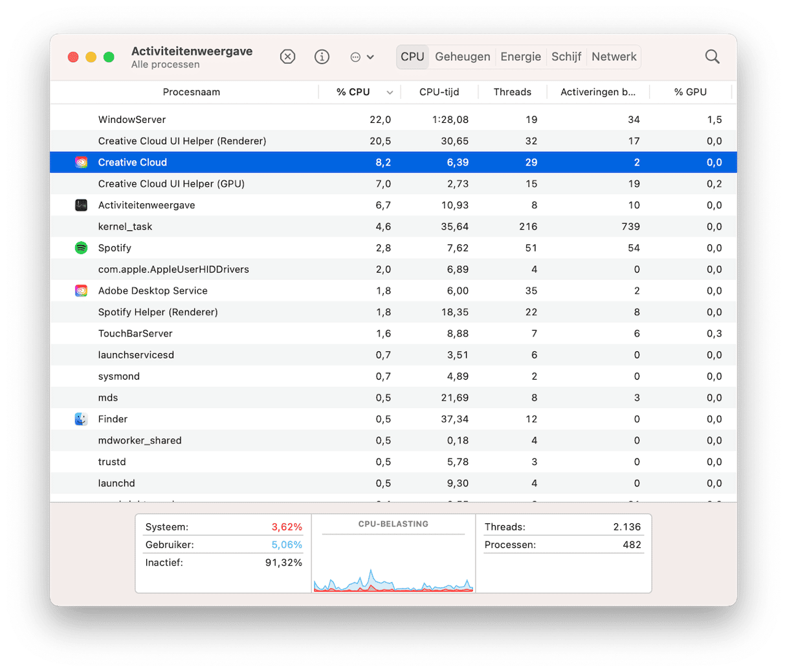787x672 pixels.
Task: Close the window with the red button
Action: 73,57
